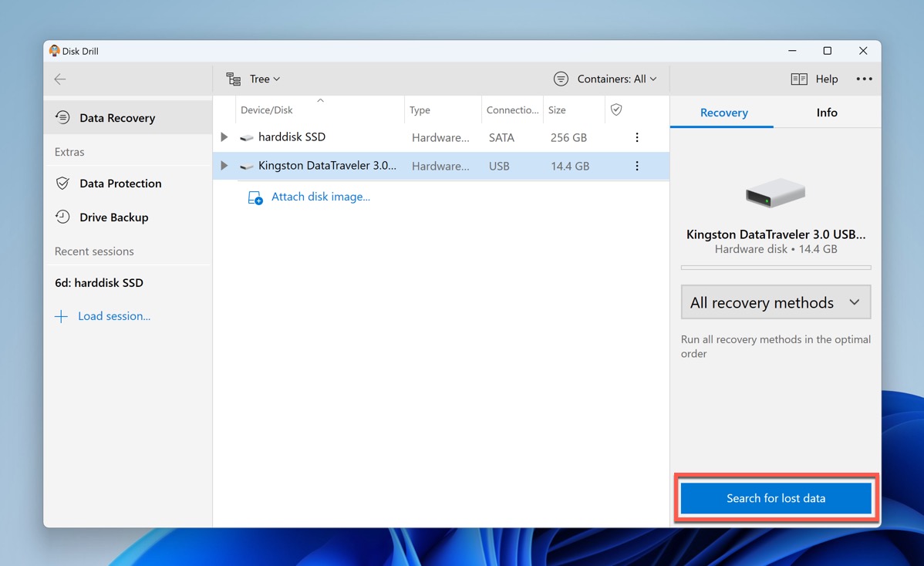Click the Attach disk image icon
The width and height of the screenshot is (924, 566).
(x=255, y=197)
